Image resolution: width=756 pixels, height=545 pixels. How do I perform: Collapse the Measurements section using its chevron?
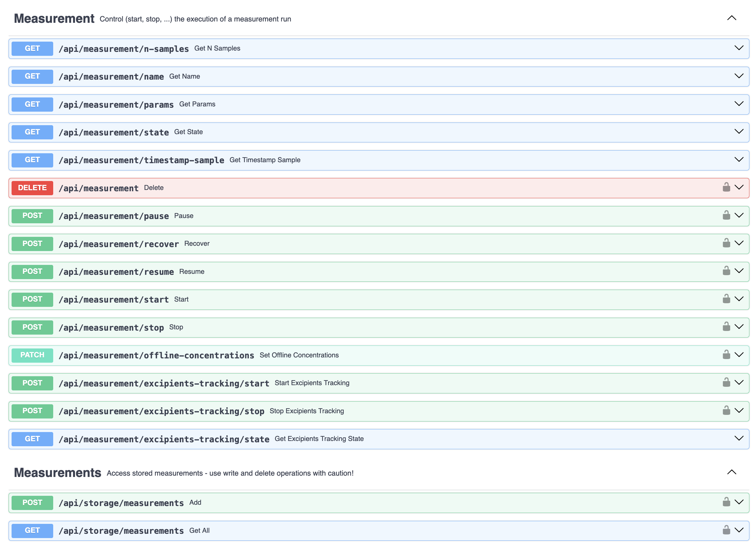[x=732, y=472]
